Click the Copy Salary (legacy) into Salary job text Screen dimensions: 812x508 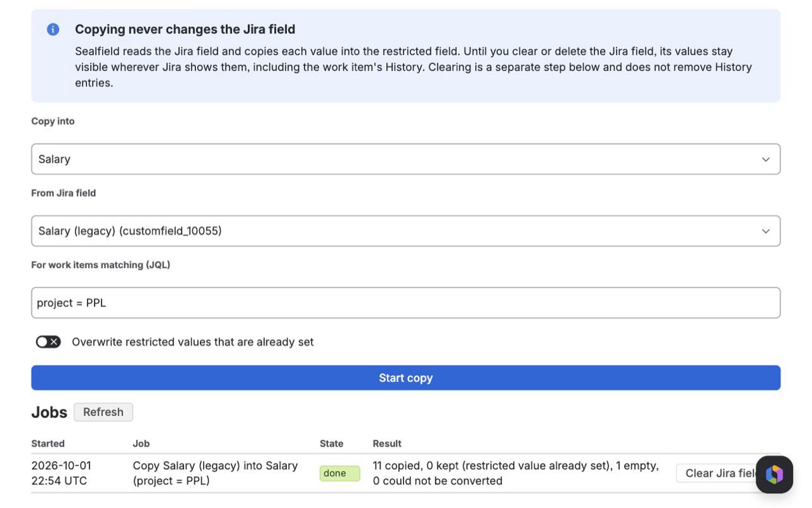tap(216, 473)
